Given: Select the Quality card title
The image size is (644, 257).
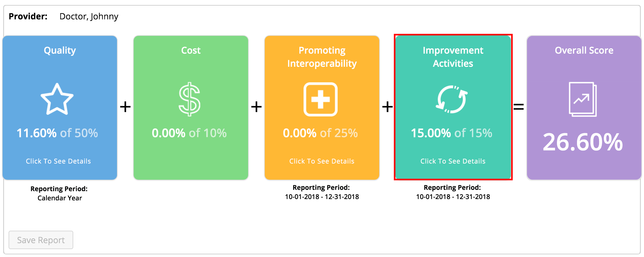Looking at the screenshot, I should pyautogui.click(x=60, y=50).
